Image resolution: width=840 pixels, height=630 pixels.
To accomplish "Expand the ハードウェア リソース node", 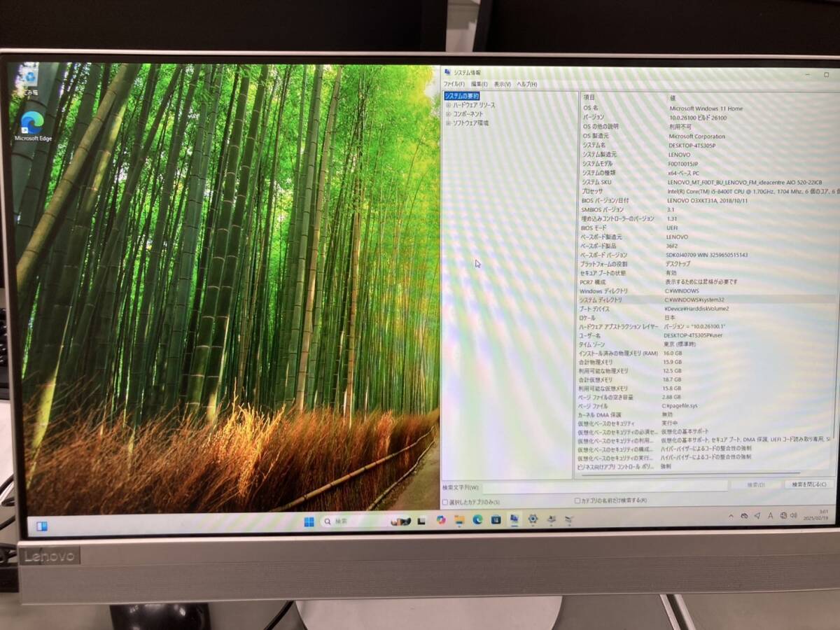I will pos(448,105).
